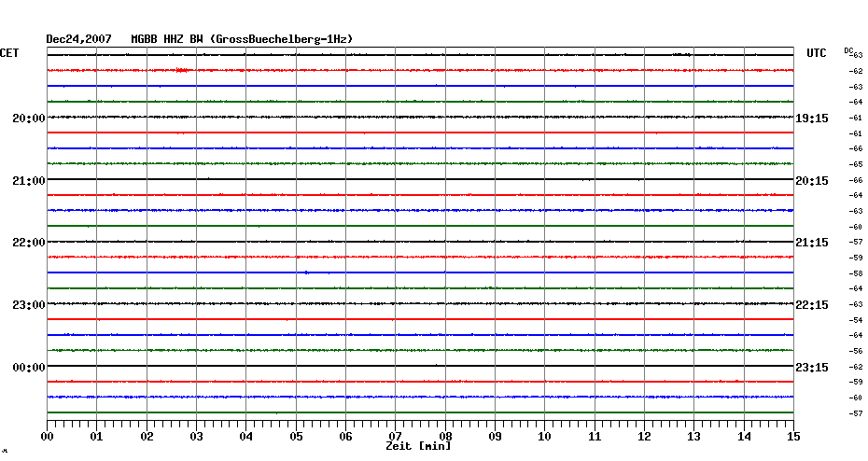Select the 22:00 CET time label
Screen dimensions: 868x461
pos(29,243)
